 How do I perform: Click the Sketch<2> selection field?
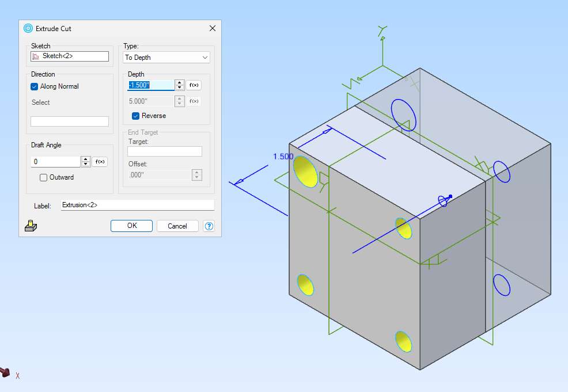pyautogui.click(x=70, y=56)
